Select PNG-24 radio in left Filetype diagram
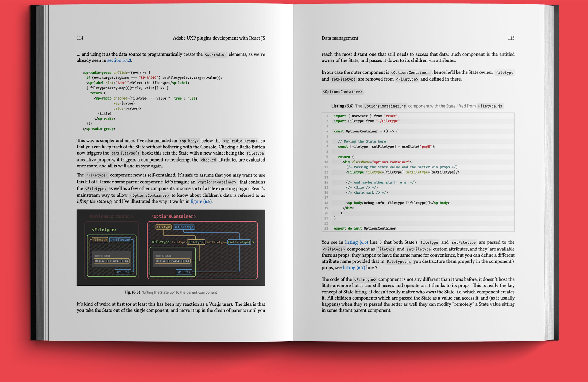The width and height of the screenshot is (588, 382). pos(108,261)
